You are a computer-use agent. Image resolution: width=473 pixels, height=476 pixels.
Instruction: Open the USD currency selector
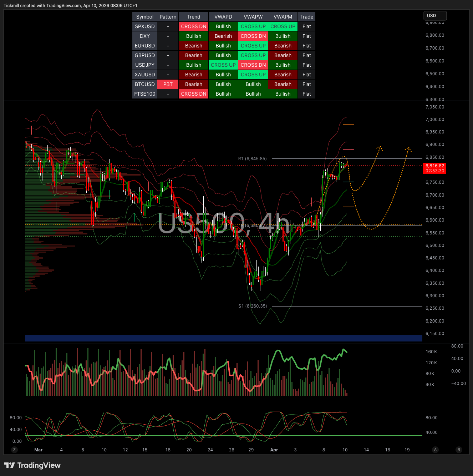434,16
